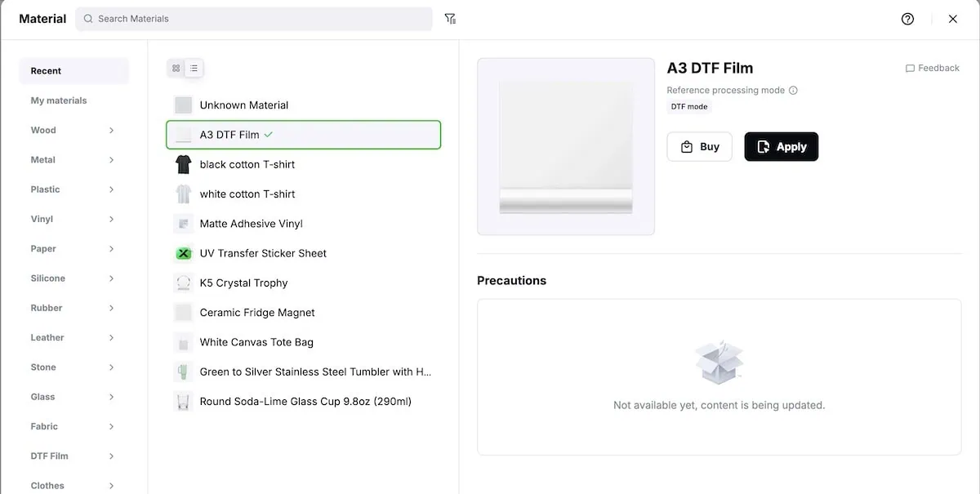
Task: Open the Clothes category
Action: [x=73, y=485]
